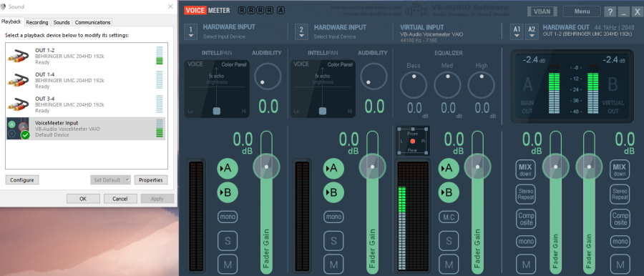644x276 pixels.
Task: Open Hardware Input 1 device selector
Action: tap(190, 31)
